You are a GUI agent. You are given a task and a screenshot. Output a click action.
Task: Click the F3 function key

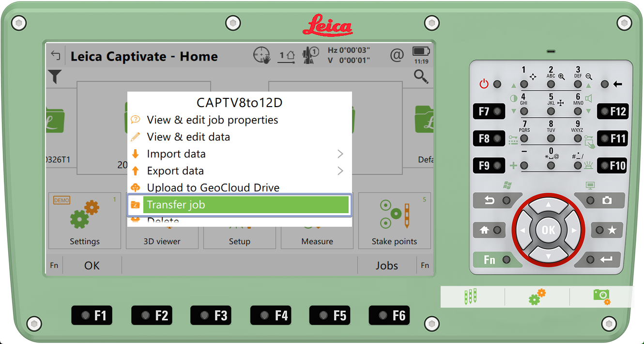pos(211,315)
